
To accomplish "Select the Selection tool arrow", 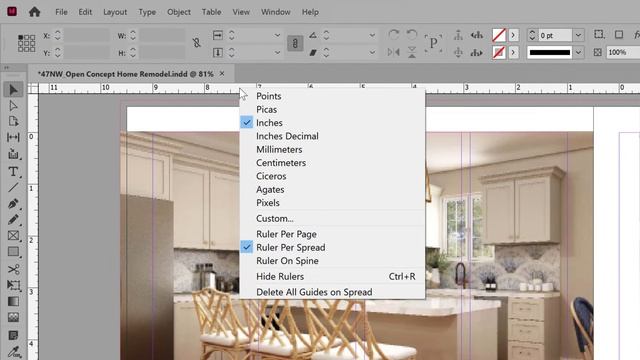I will click(x=13, y=89).
